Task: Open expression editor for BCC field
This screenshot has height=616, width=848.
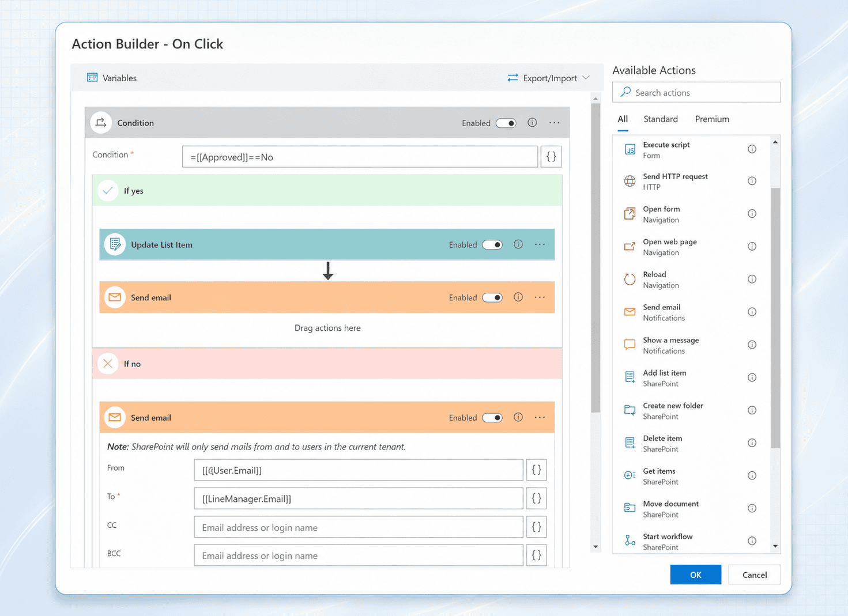Action: tap(536, 555)
